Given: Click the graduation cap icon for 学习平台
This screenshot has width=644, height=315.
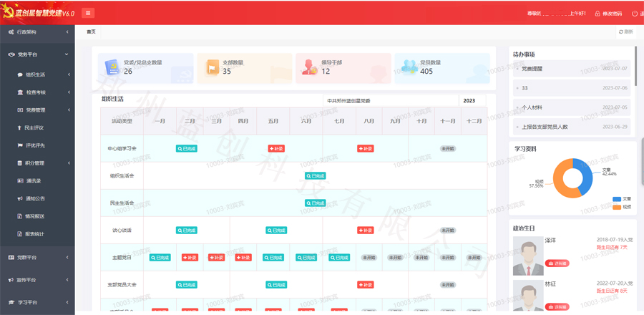Looking at the screenshot, I should [x=11, y=302].
